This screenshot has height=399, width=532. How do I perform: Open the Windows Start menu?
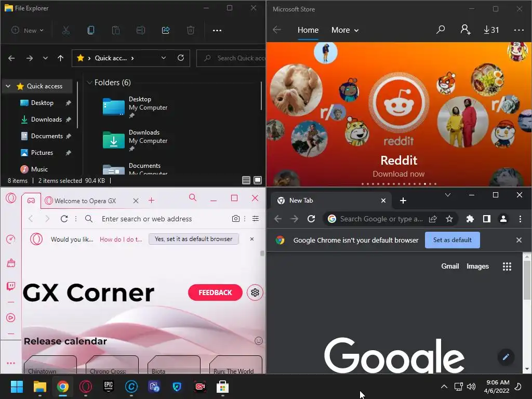(x=17, y=387)
